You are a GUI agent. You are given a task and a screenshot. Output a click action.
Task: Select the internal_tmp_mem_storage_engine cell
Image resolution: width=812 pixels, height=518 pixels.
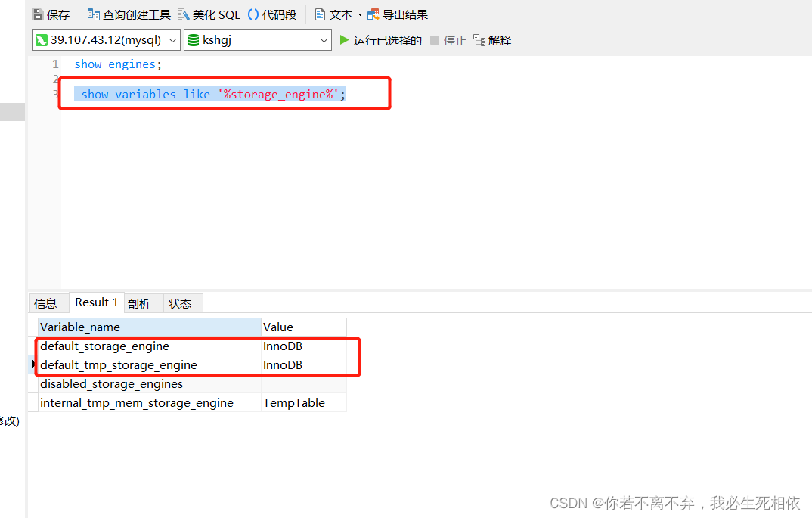tap(150, 403)
